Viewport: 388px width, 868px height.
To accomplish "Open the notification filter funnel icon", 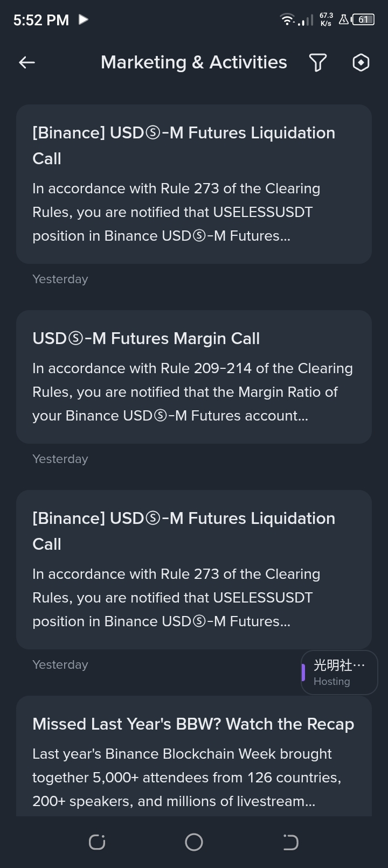I will tap(318, 62).
